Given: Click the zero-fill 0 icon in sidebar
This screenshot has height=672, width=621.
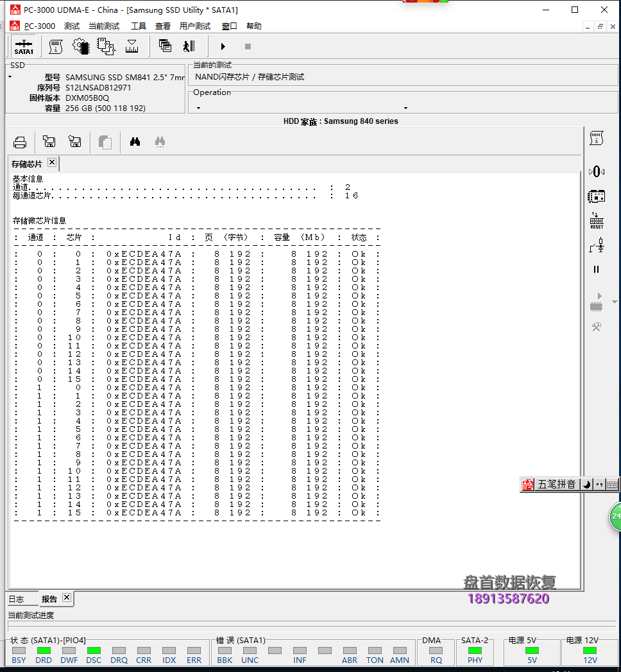Looking at the screenshot, I should 597,172.
